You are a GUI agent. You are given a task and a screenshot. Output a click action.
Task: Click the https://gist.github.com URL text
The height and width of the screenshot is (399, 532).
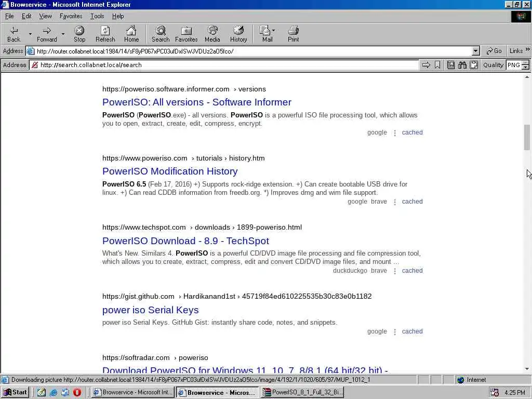coord(138,296)
